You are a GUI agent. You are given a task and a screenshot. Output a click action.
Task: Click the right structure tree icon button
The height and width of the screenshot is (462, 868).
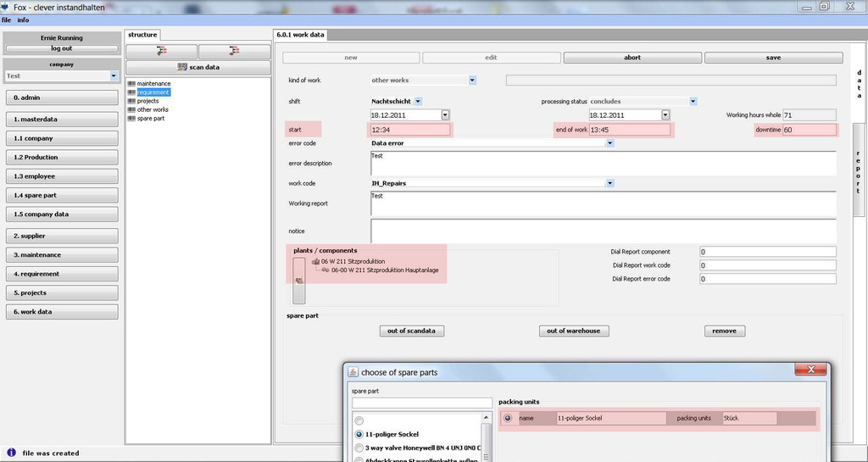click(233, 52)
